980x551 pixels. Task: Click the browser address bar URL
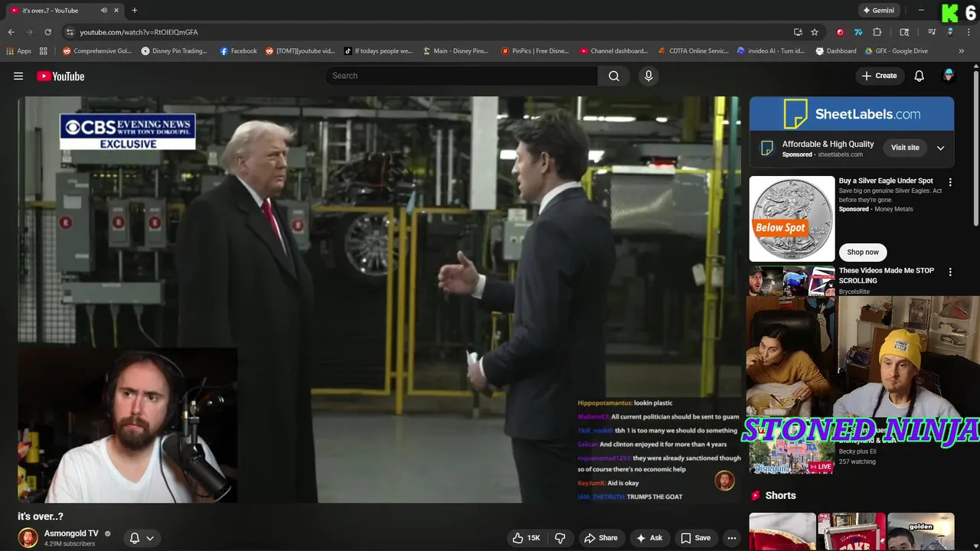pyautogui.click(x=139, y=32)
